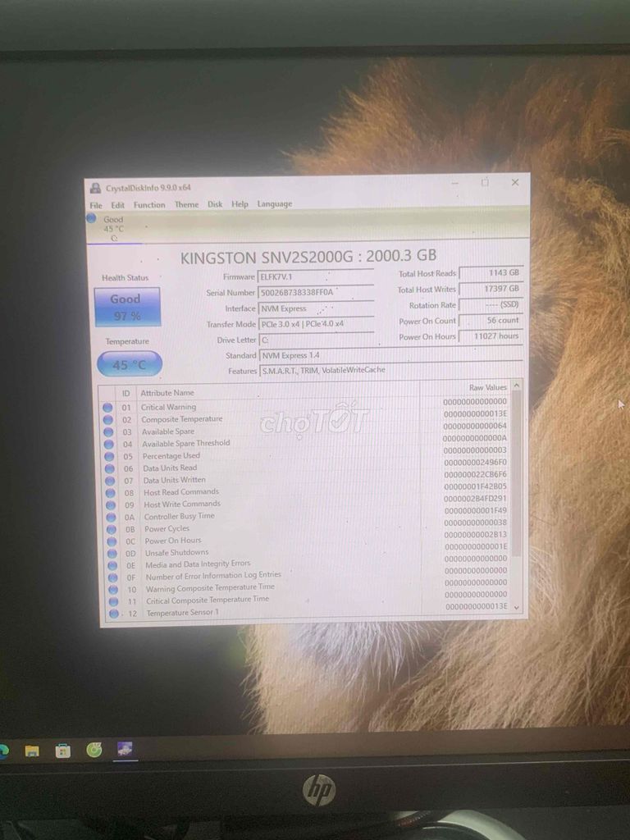Screen dimensions: 630x840
Task: Click the 45 °C temperature button
Action: 129,364
